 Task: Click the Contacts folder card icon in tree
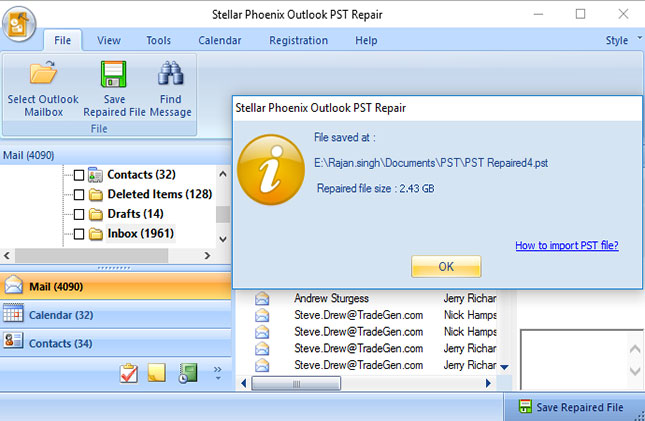[95, 175]
